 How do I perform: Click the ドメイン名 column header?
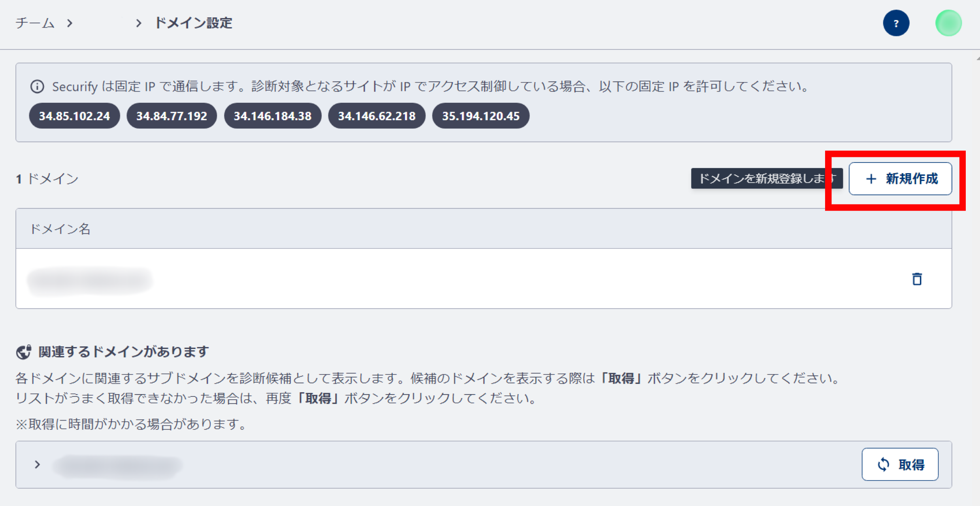60,228
